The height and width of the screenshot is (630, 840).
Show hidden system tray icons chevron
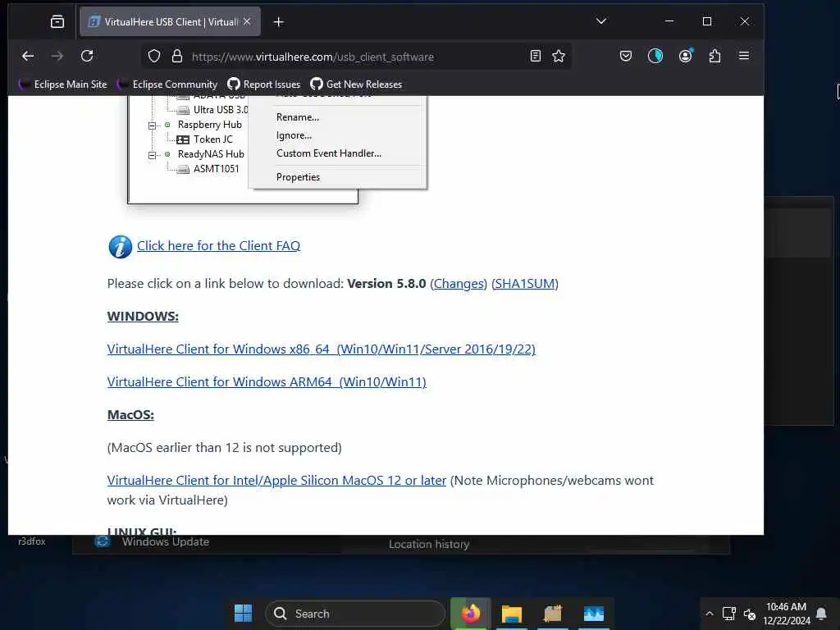[710, 614]
